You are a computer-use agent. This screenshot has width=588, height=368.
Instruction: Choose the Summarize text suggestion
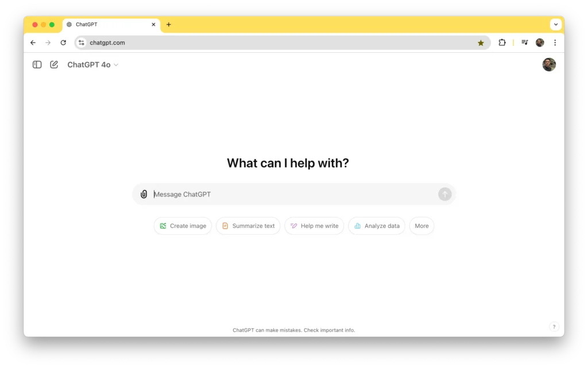pyautogui.click(x=248, y=226)
